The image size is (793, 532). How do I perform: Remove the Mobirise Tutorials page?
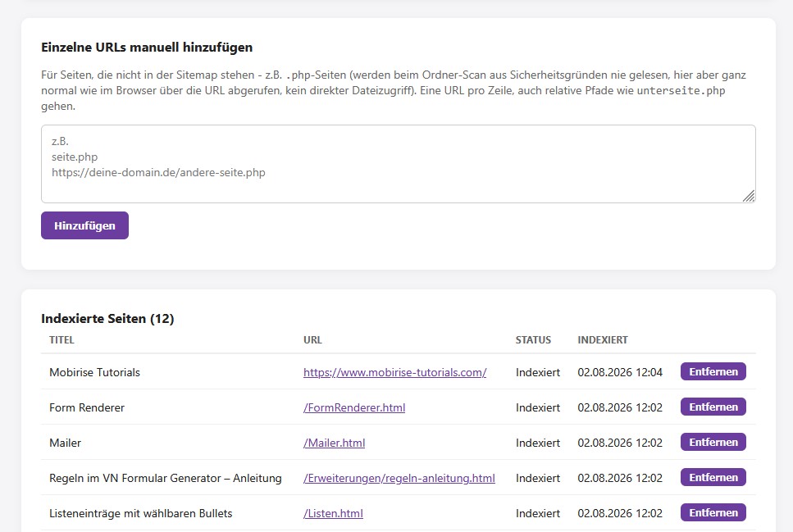pos(713,371)
